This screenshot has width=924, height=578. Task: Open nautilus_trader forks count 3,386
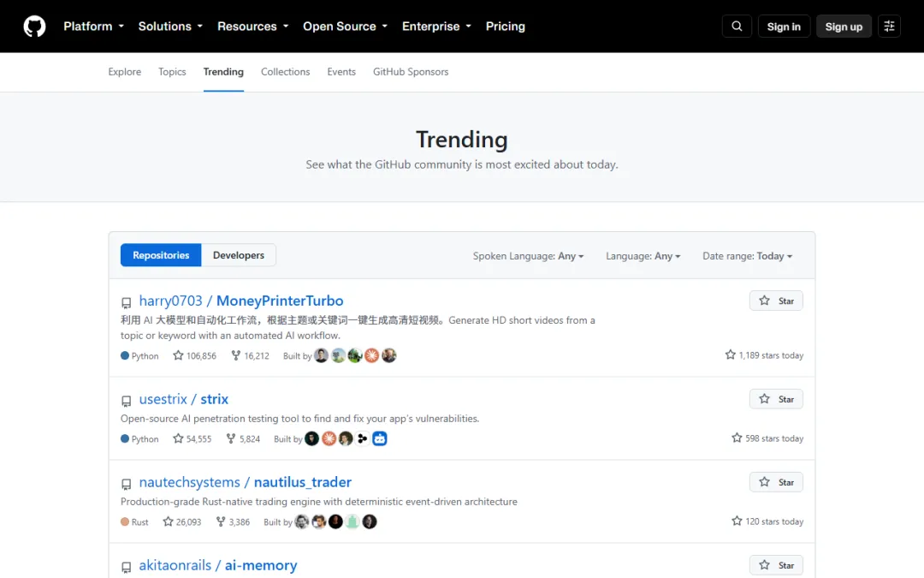point(233,522)
